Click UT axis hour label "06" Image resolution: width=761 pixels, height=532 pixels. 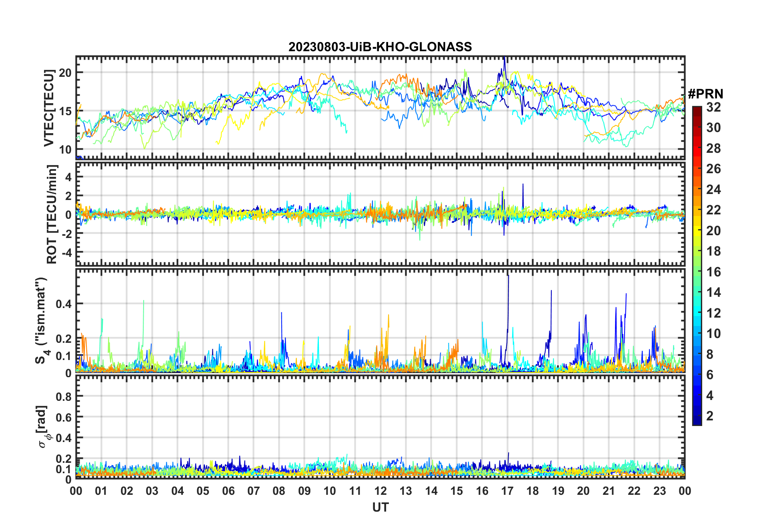(228, 491)
